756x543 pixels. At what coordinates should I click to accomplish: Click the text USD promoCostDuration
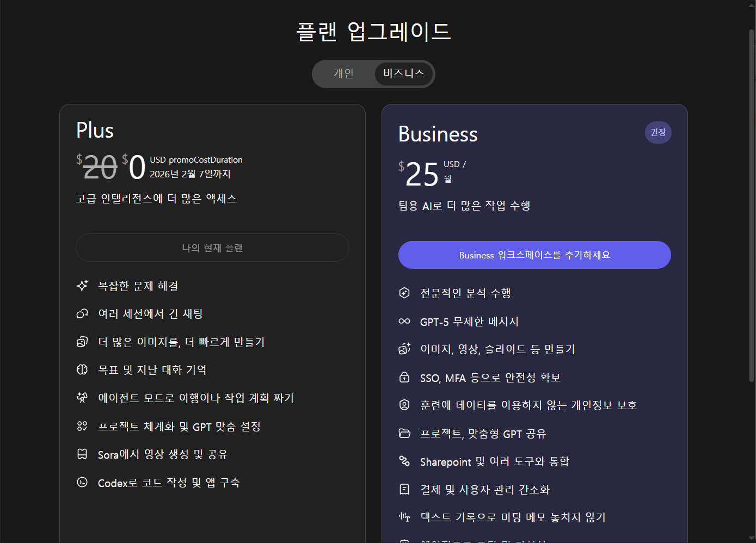click(196, 159)
